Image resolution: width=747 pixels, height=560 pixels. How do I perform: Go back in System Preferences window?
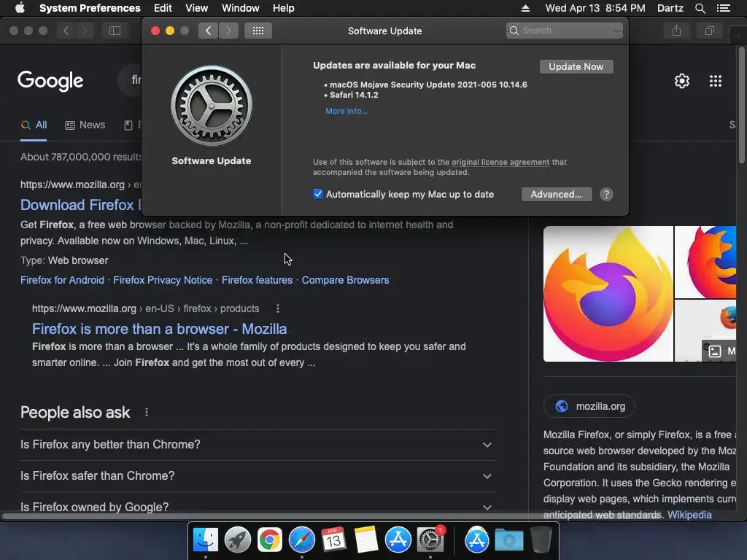pyautogui.click(x=208, y=31)
